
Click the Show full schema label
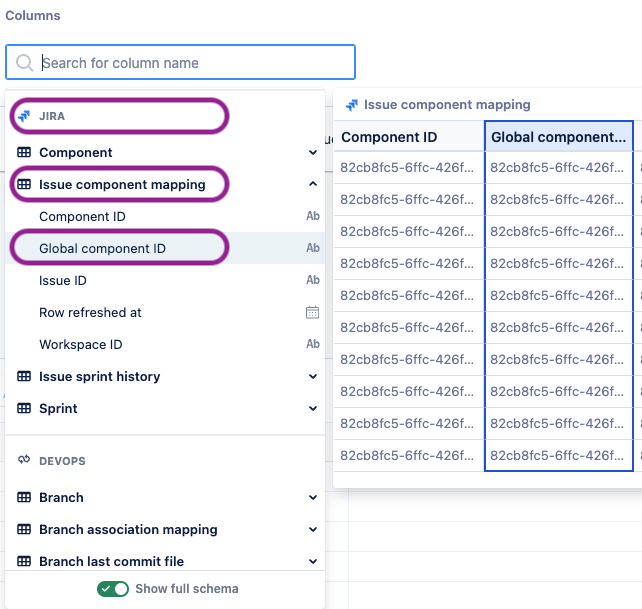(187, 589)
